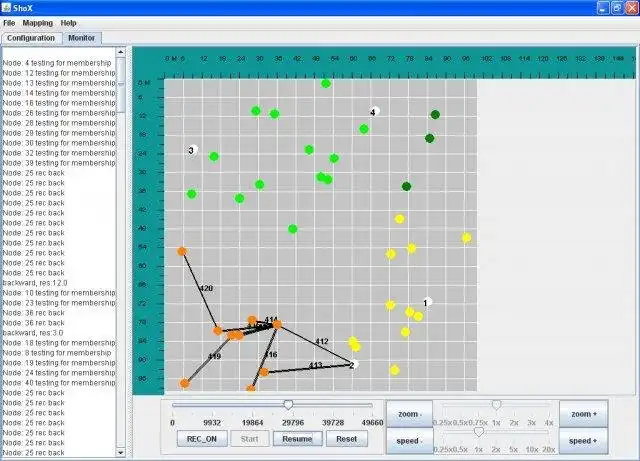The image size is (640, 461).
Task: Click the 20x label on speed slider
Action: tap(549, 450)
